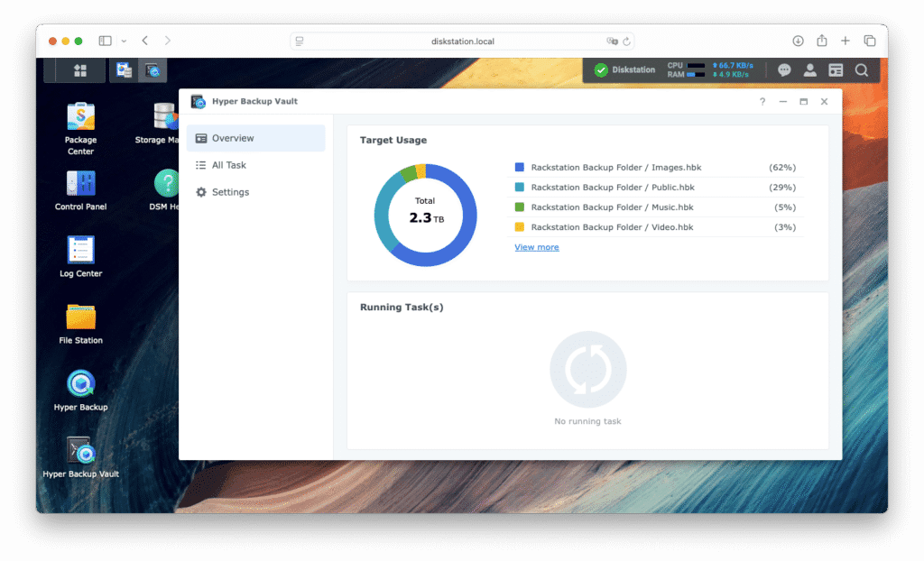Image resolution: width=924 pixels, height=561 pixels.
Task: Expand the Safari sidebar dropdown chevron
Action: tap(124, 41)
